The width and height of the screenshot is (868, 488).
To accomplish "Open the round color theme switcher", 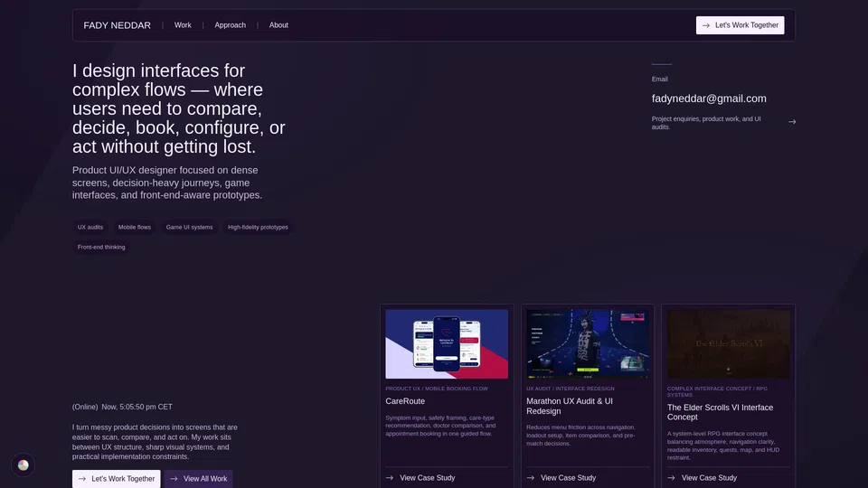I will (24, 465).
